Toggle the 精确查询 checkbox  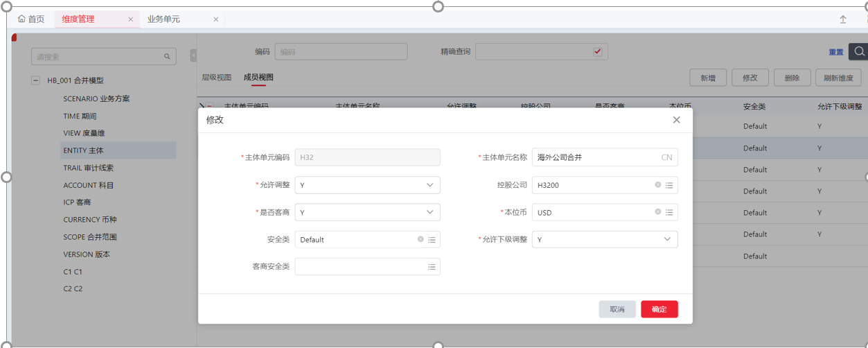pos(597,51)
